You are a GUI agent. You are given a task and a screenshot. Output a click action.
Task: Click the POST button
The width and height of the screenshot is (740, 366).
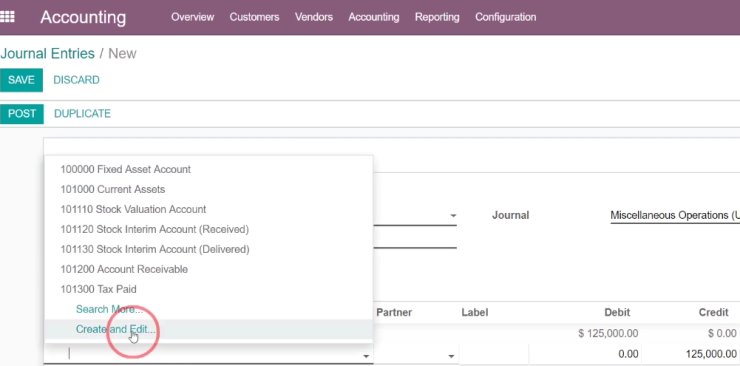pos(22,114)
